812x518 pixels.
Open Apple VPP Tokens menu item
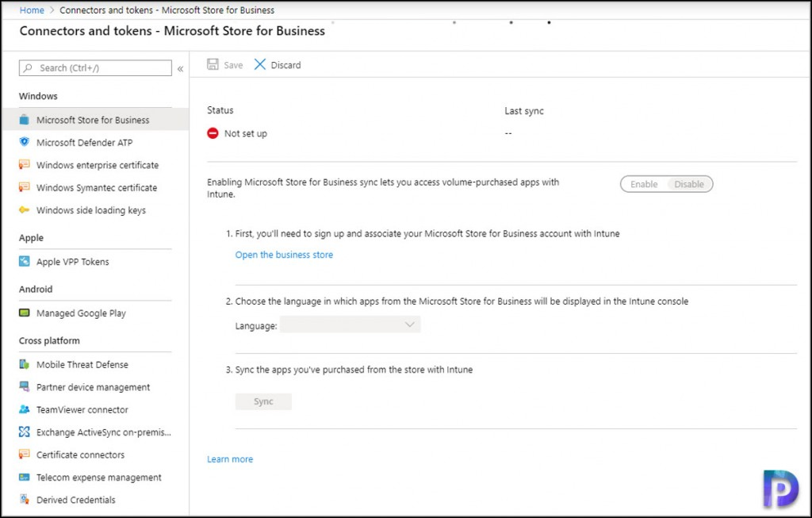pyautogui.click(x=95, y=261)
